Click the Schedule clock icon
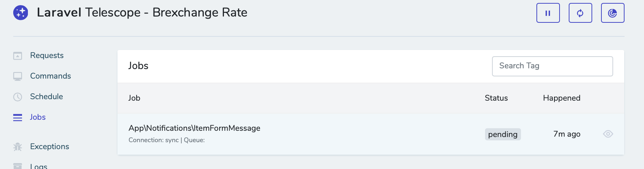The image size is (644, 169). click(x=18, y=97)
